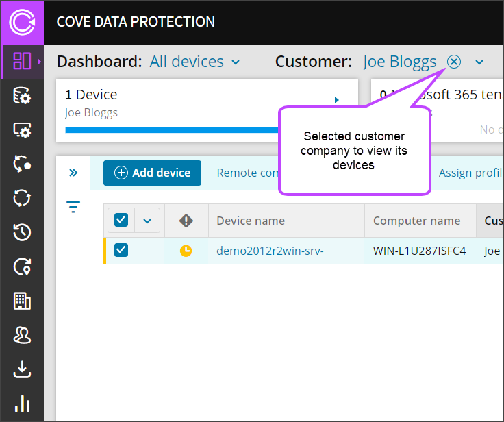The image size is (504, 422).
Task: Open the Dashboard icon in sidebar
Action: 22,61
